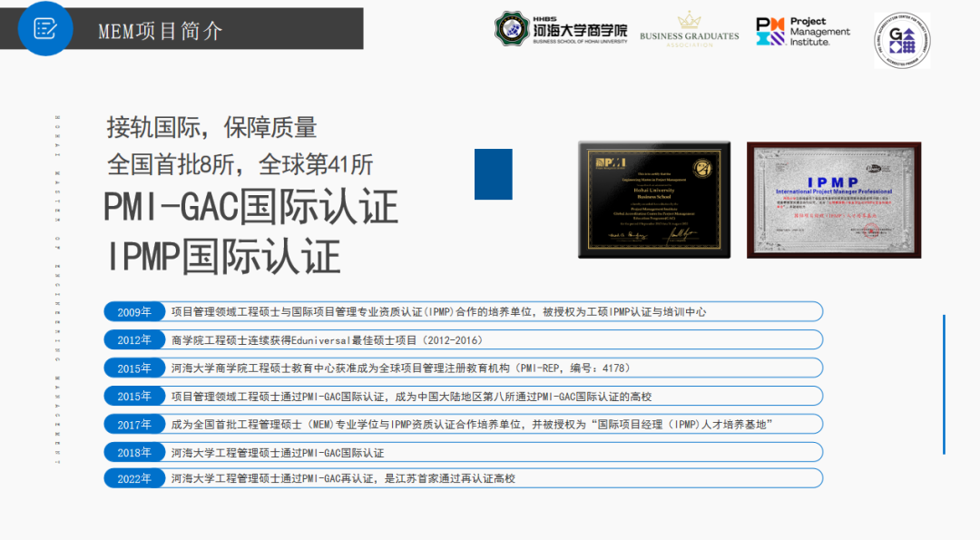Click the 江苏首家通过再认证高校 timeline text

[343, 479]
